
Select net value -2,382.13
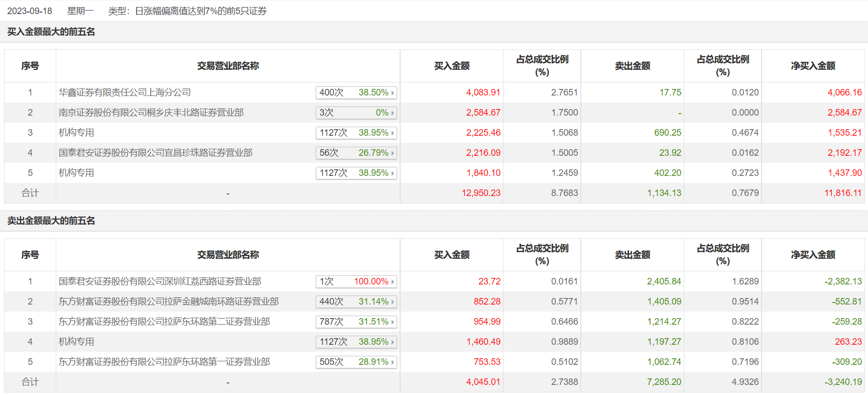pyautogui.click(x=843, y=281)
